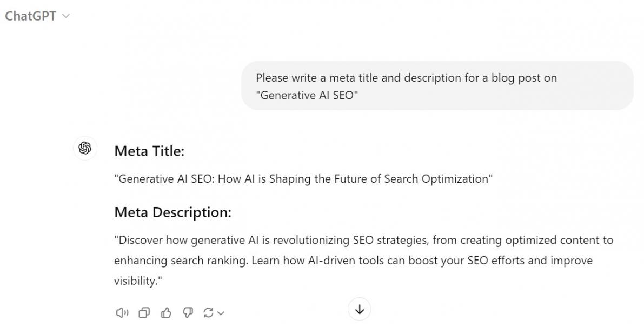Click the "Meta Title:" heading
The width and height of the screenshot is (644, 327).
[x=149, y=151]
